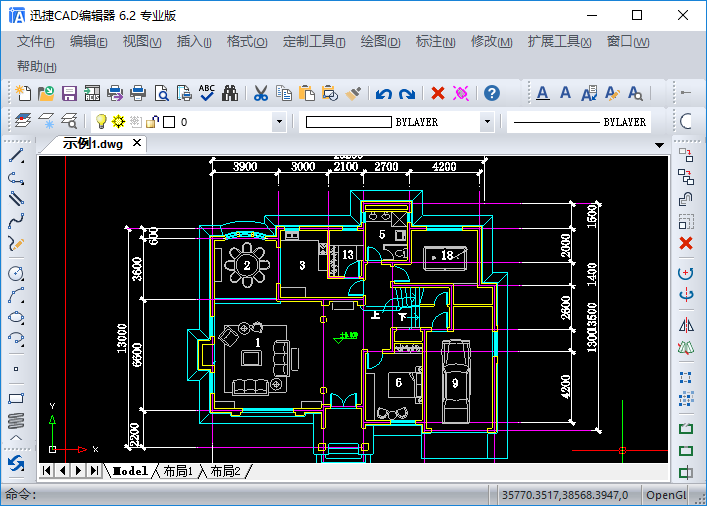Click the Match properties brush icon
This screenshot has width=707, height=506.
click(353, 93)
